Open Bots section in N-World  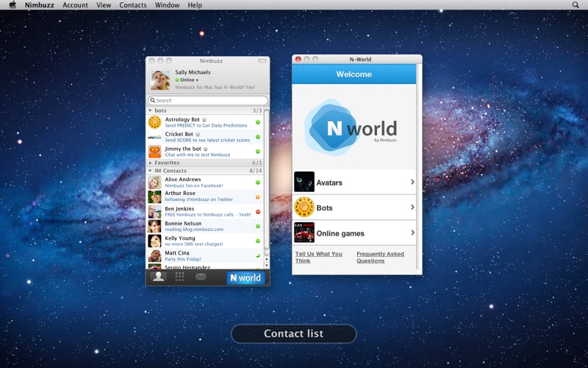pos(354,208)
